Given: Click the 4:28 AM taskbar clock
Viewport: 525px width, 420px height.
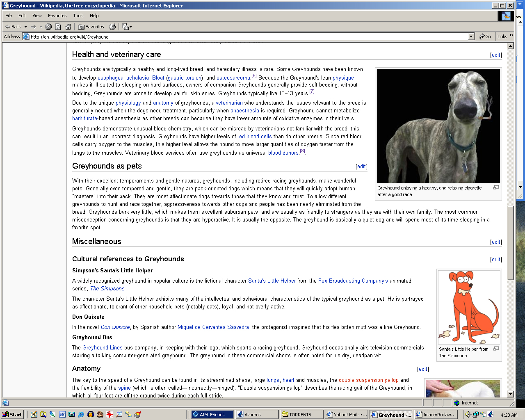Looking at the screenshot, I should (509, 415).
